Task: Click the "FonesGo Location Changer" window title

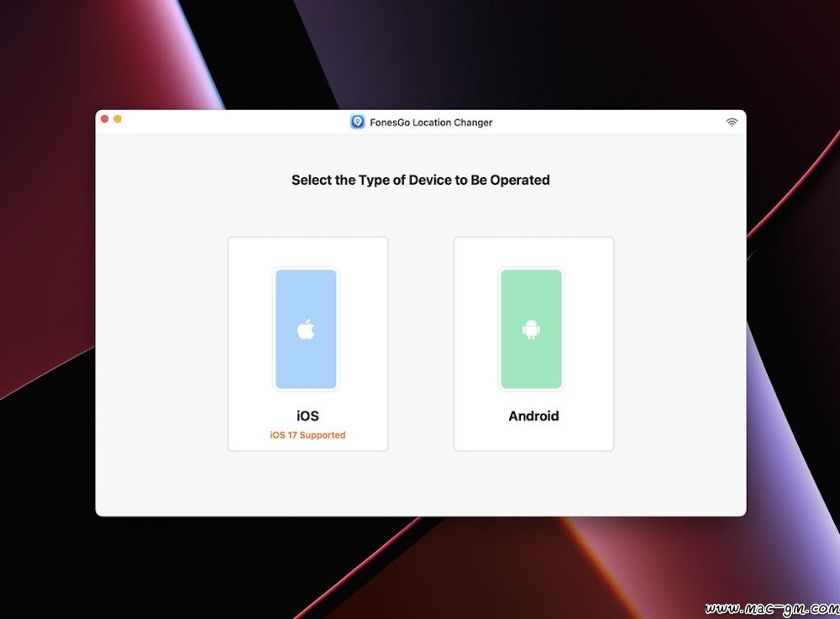Action: click(x=431, y=122)
